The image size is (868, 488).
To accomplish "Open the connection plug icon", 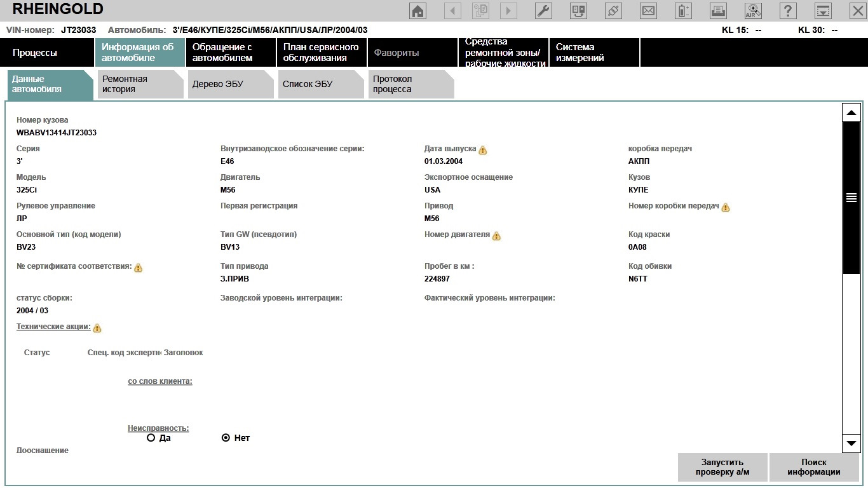I will click(613, 11).
